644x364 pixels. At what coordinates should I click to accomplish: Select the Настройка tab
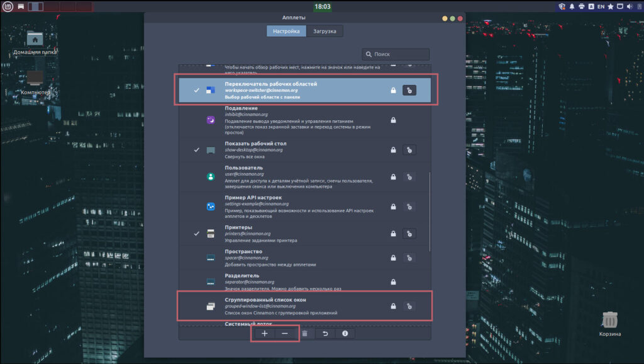tap(286, 31)
